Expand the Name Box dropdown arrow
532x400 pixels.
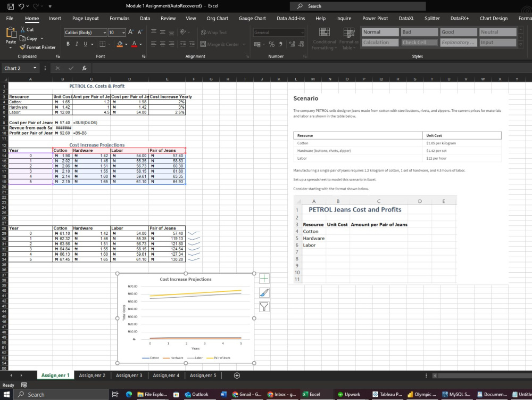(35, 68)
